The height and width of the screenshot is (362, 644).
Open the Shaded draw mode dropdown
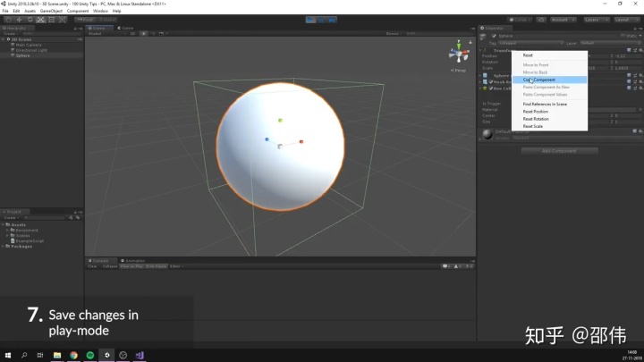click(x=106, y=34)
